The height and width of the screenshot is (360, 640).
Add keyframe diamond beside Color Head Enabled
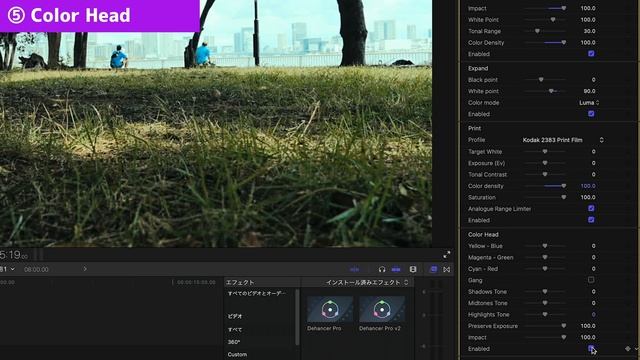pyautogui.click(x=627, y=349)
